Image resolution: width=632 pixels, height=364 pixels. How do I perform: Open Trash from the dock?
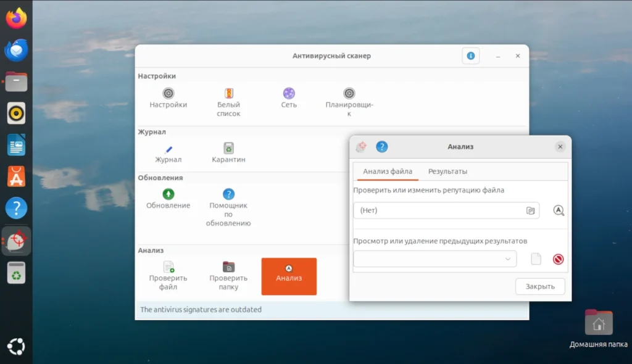pos(16,273)
